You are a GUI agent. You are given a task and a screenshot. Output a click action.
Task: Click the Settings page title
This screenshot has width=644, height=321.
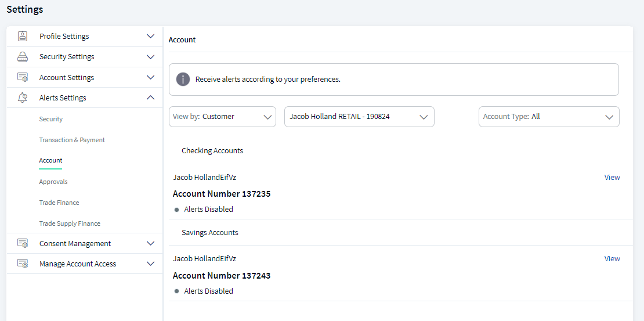(24, 9)
